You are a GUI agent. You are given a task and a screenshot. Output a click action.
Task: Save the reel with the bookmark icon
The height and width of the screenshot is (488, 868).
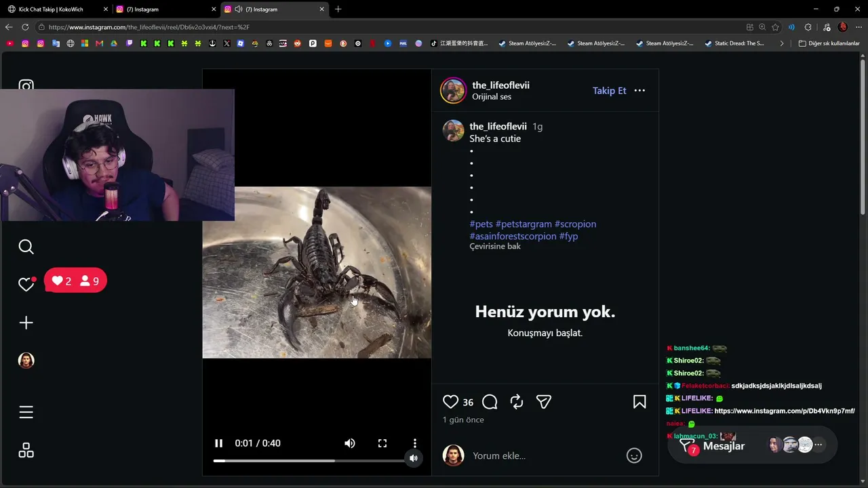point(639,402)
